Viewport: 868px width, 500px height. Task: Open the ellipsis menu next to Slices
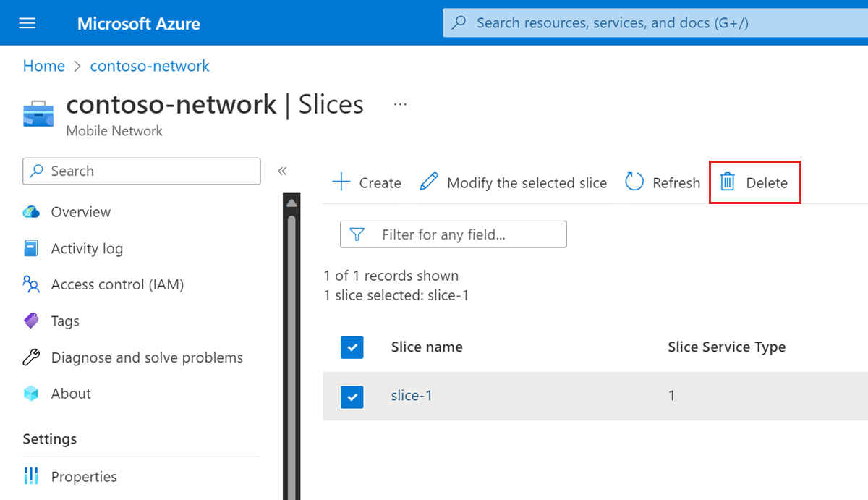point(399,103)
